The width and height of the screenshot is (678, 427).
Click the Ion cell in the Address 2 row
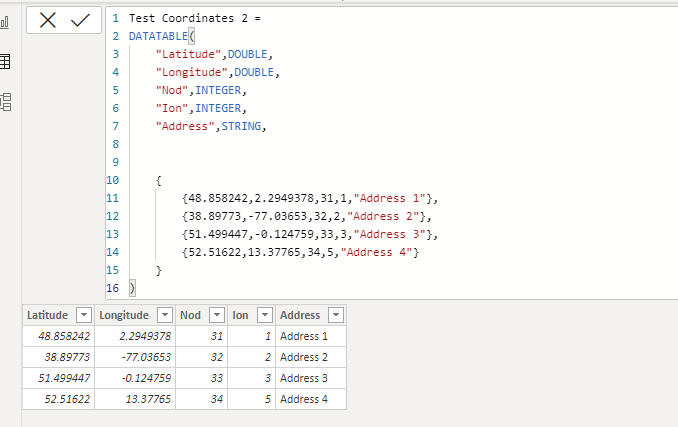point(252,357)
